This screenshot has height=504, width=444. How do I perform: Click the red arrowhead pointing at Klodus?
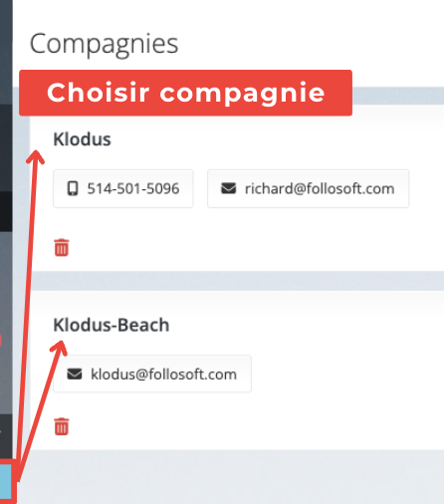[35, 156]
